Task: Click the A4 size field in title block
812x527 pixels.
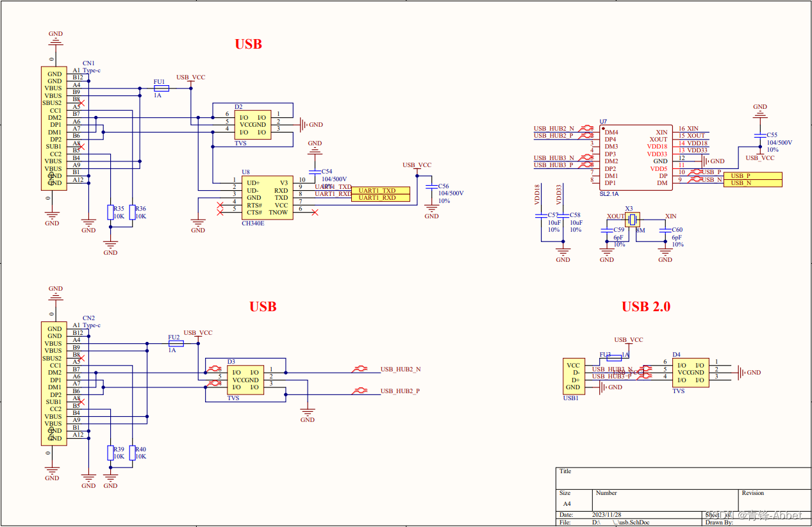Action: point(567,503)
